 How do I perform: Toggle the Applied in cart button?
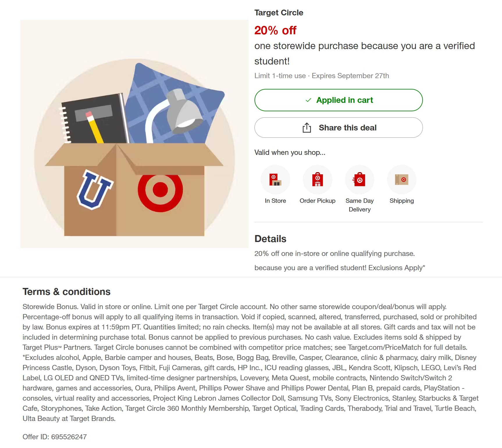[338, 100]
